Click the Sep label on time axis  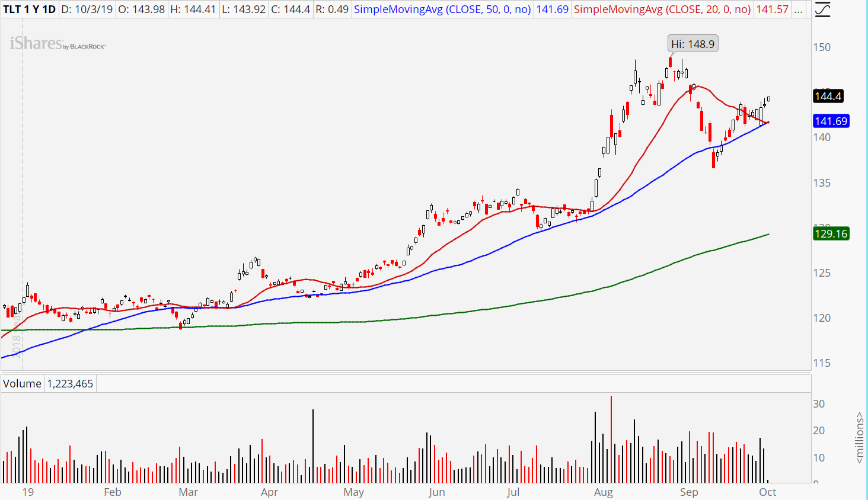(689, 492)
